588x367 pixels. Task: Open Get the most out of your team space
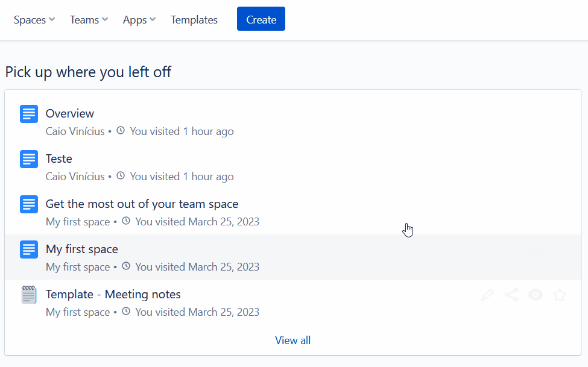pyautogui.click(x=142, y=204)
